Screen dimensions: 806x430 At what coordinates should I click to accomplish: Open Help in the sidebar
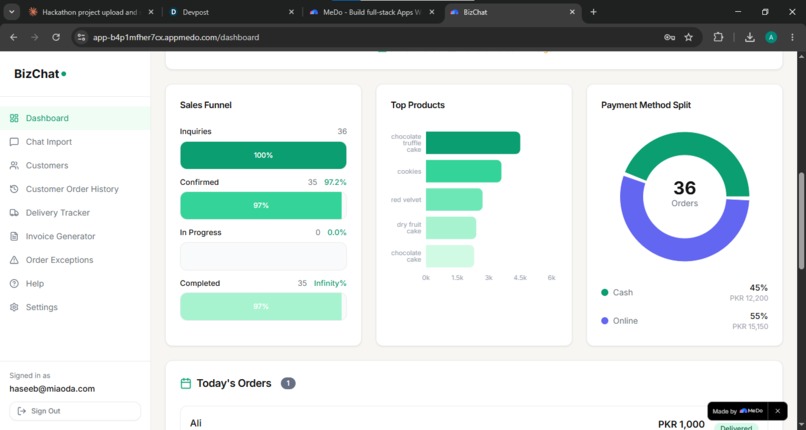pos(75,284)
